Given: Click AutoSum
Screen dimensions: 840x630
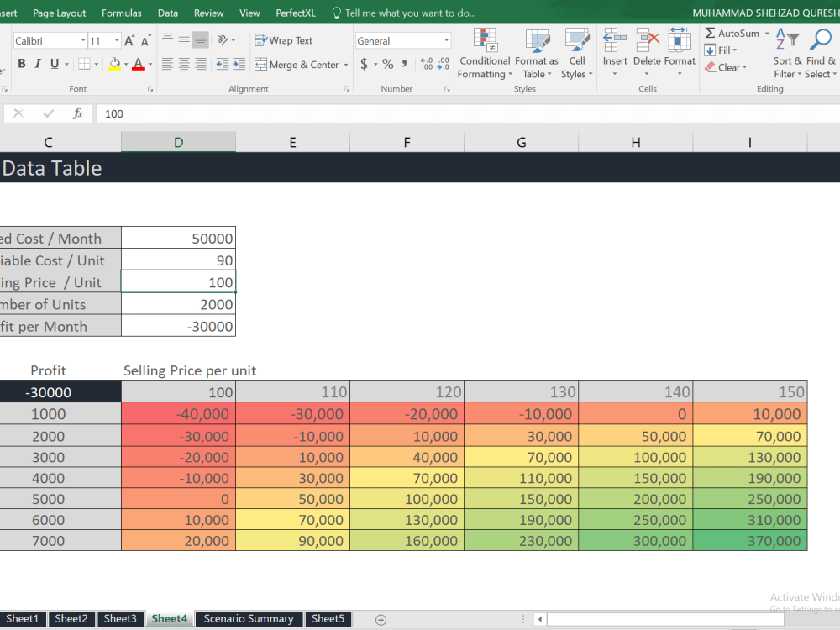Looking at the screenshot, I should pyautogui.click(x=732, y=34).
